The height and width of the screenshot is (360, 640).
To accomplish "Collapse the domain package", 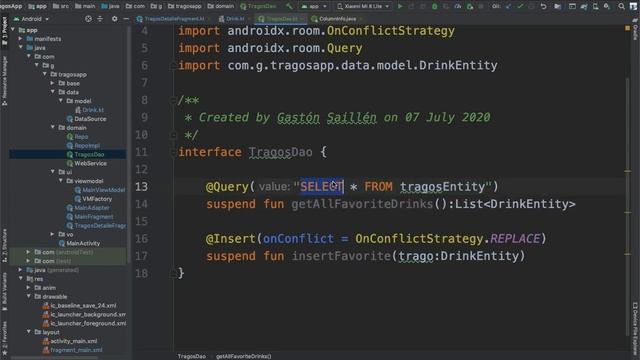I will [x=53, y=128].
